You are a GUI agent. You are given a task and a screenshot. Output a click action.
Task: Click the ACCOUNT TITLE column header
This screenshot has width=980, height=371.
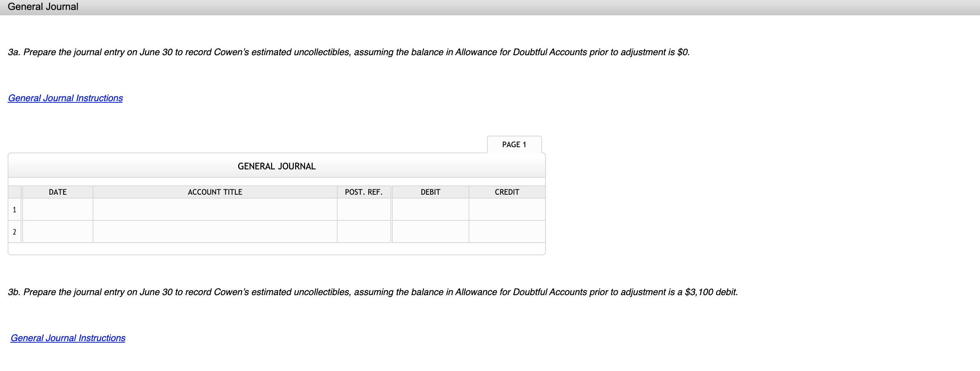(x=214, y=192)
